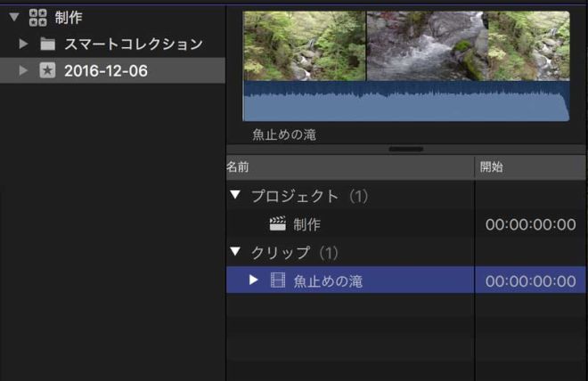Collapse the プロジェクト group
The width and height of the screenshot is (588, 381).
[235, 196]
